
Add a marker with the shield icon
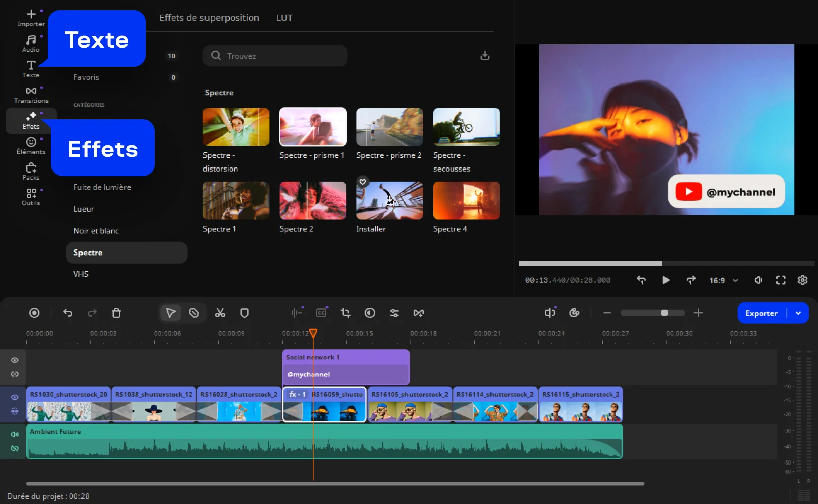point(244,313)
